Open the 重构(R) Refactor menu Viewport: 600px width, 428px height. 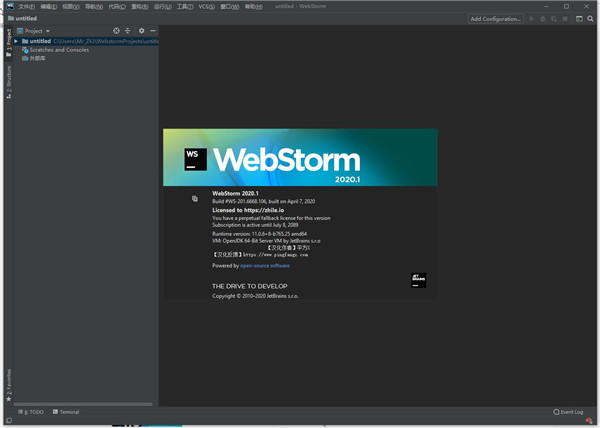pyautogui.click(x=140, y=7)
